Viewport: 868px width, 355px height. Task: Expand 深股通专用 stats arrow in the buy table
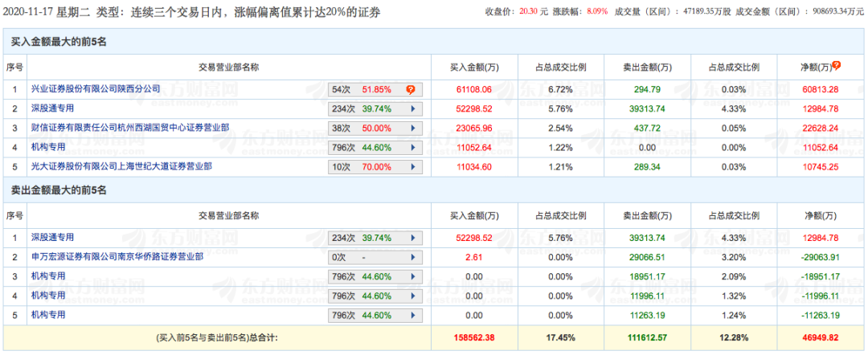tap(413, 108)
